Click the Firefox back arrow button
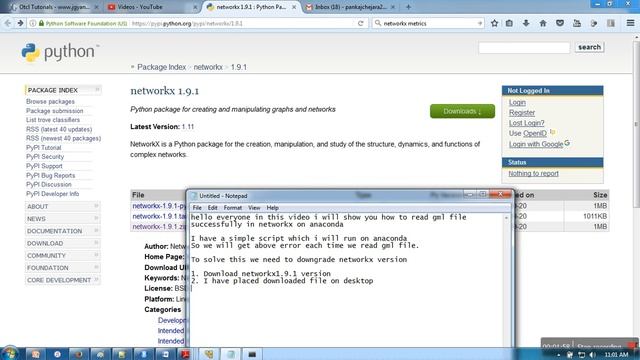 tap(8, 23)
